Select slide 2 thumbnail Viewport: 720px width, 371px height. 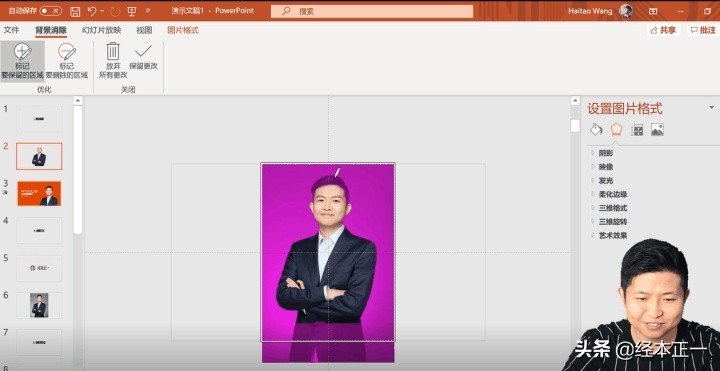click(39, 156)
